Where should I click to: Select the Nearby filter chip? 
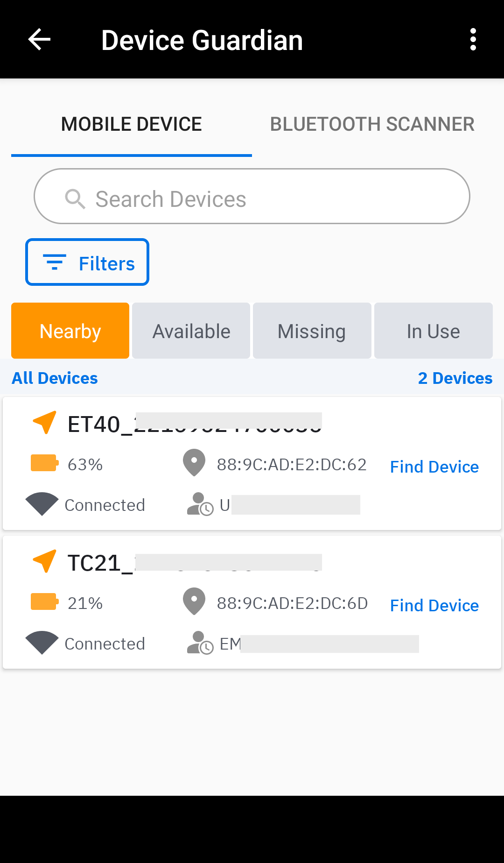coord(70,331)
